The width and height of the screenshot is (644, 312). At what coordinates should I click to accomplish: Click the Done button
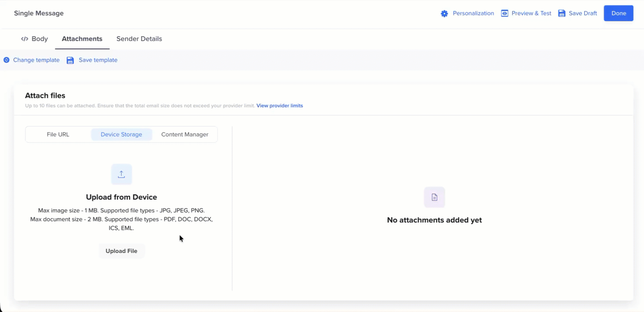(618, 13)
